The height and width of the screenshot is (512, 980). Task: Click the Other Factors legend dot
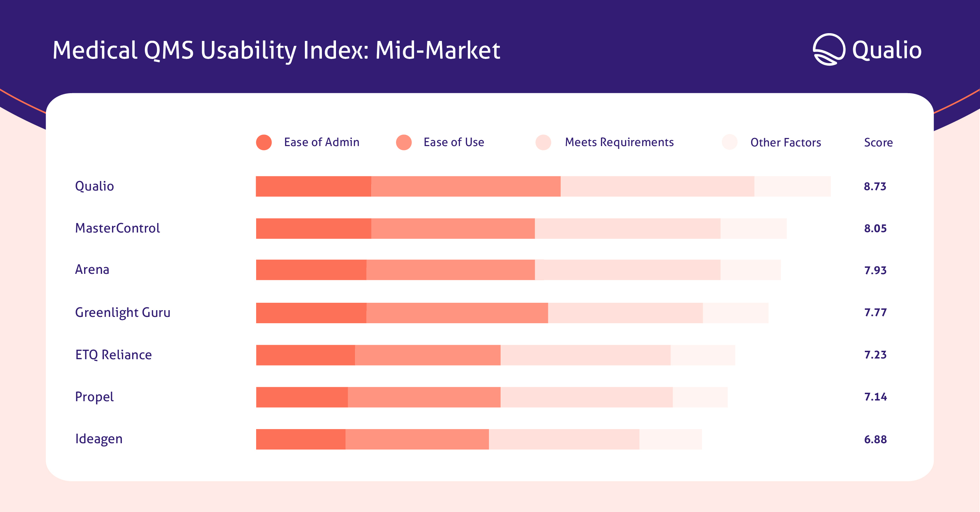[729, 143]
